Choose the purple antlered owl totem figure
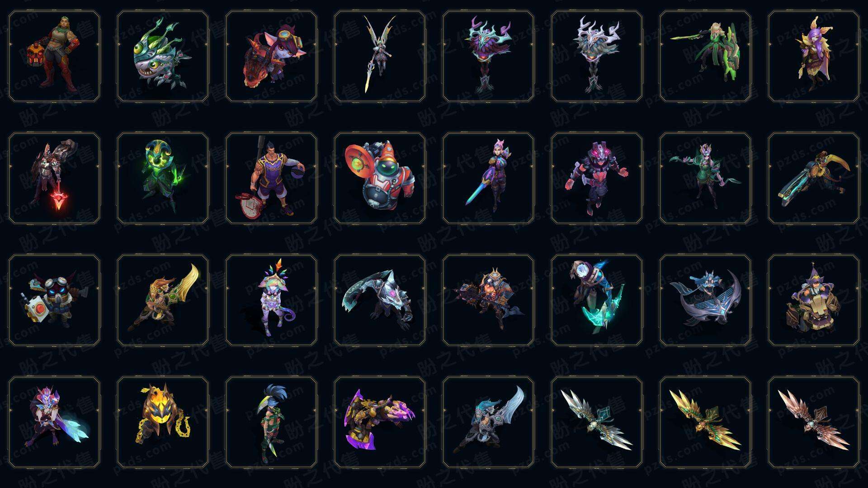868x488 pixels. 488,56
